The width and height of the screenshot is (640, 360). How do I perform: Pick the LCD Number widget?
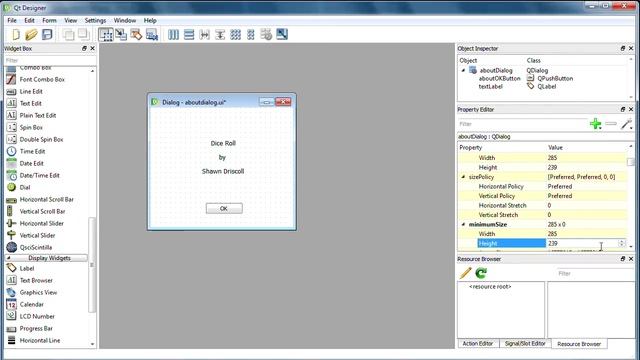coord(37,316)
